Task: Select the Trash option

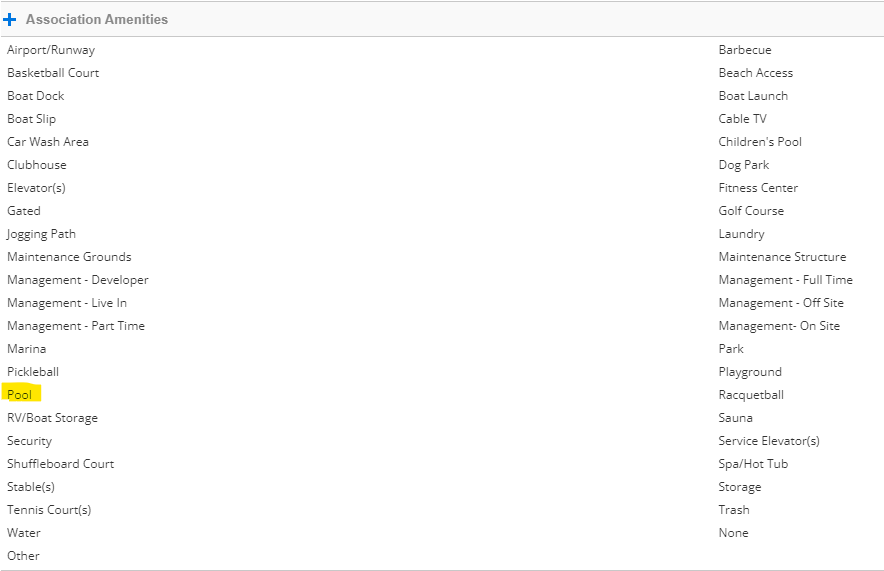Action: click(734, 510)
